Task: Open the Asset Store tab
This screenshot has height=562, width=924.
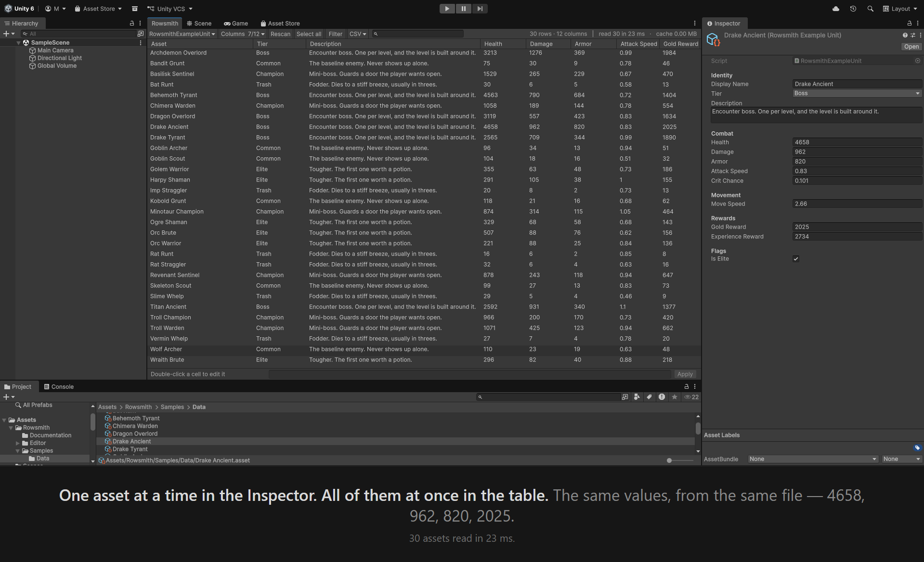Action: pos(280,23)
